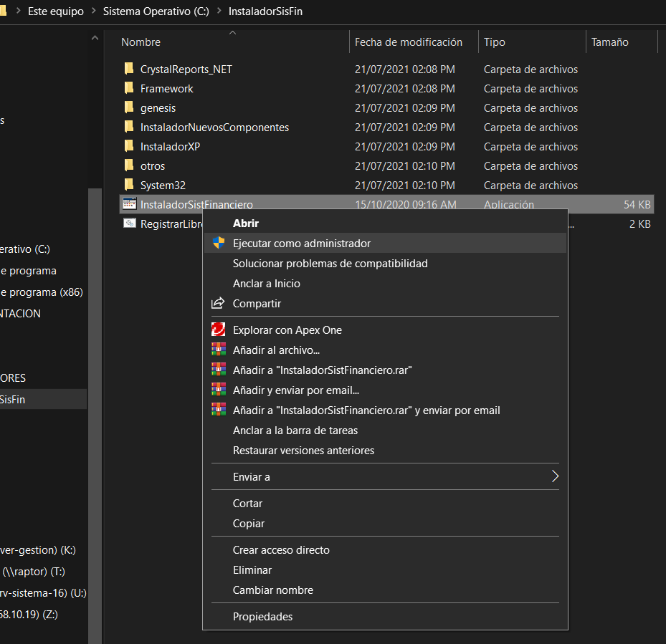
Task: Expand the Enviar a submenu arrow
Action: click(555, 476)
